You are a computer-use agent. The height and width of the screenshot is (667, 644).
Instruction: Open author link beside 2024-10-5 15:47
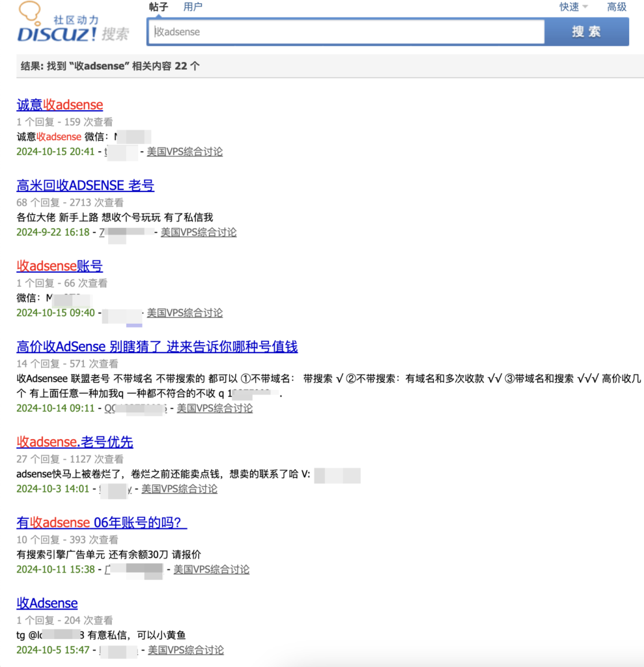coord(119,651)
